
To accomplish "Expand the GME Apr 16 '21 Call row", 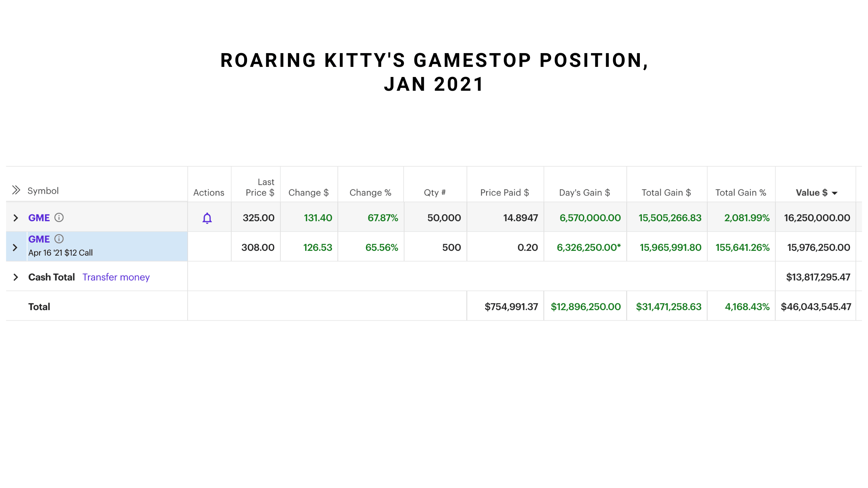I will tap(15, 248).
